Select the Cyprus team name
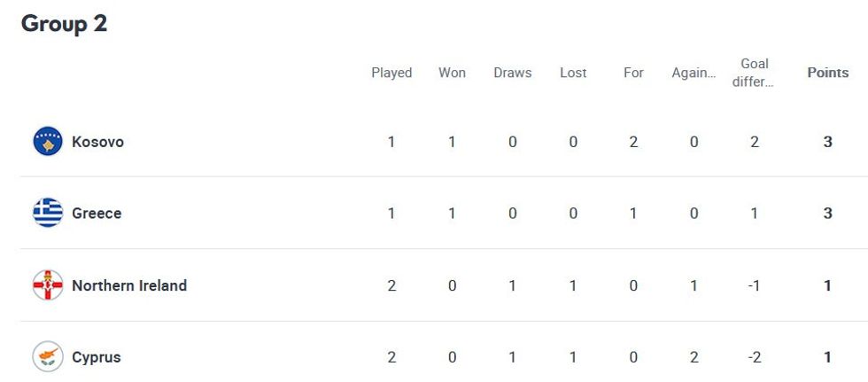The image size is (868, 382). pyautogui.click(x=97, y=357)
